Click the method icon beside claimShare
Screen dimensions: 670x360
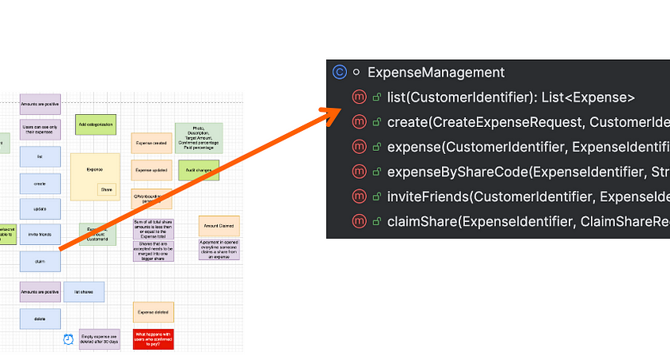pyautogui.click(x=359, y=221)
